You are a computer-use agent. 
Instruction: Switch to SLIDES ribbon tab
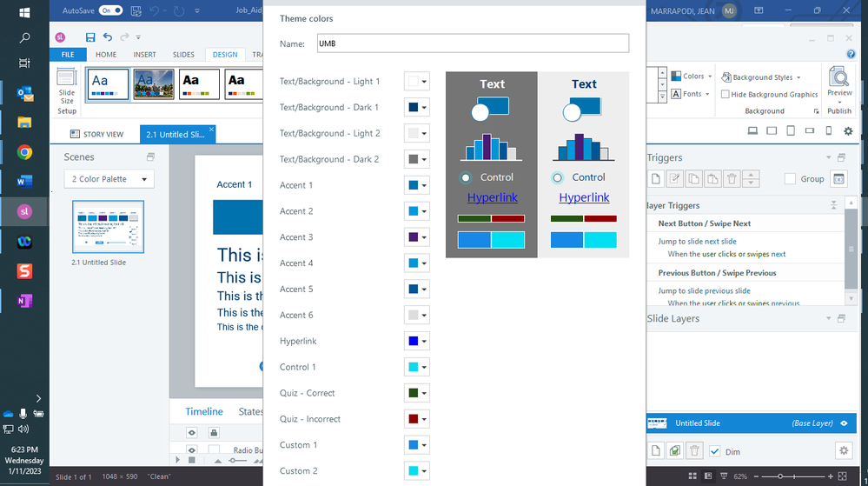(x=183, y=54)
